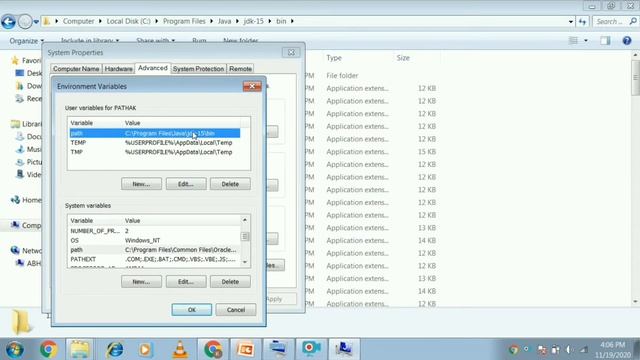Image resolution: width=640 pixels, height=360 pixels.
Task: Open Windows Media Player taskbar icon
Action: pos(145,349)
